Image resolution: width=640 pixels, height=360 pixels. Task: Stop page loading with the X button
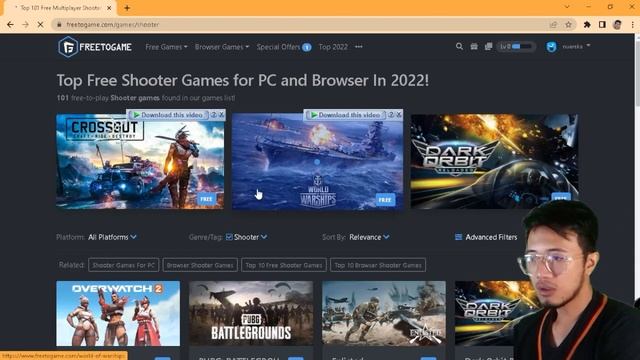pos(40,24)
